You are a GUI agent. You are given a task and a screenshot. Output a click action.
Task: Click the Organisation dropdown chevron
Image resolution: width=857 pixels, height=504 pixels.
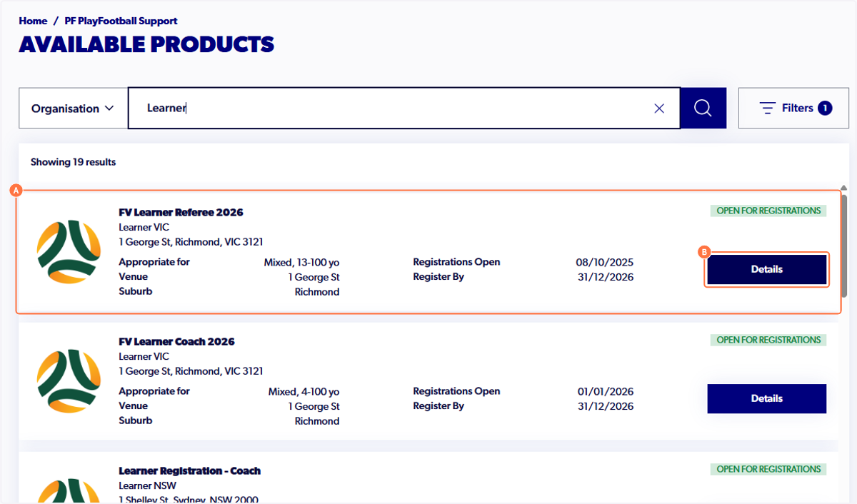pos(109,109)
